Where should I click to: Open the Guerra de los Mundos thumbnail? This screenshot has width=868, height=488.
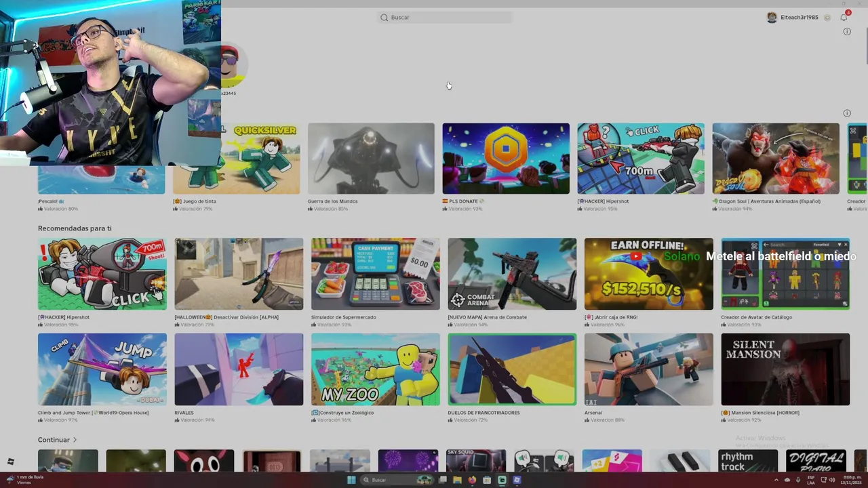click(371, 159)
